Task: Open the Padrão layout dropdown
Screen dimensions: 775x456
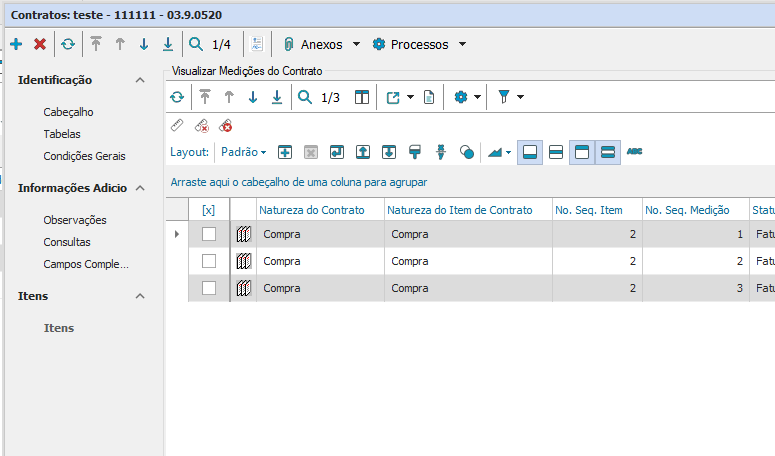Action: 243,152
